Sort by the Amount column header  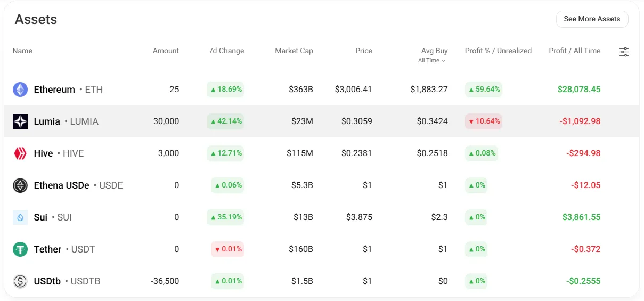point(166,51)
